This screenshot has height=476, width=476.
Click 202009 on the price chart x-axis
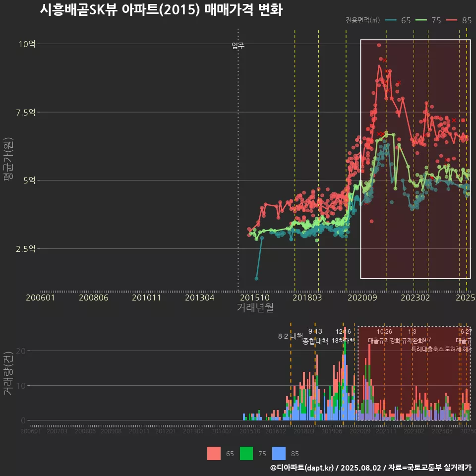pyautogui.click(x=362, y=297)
